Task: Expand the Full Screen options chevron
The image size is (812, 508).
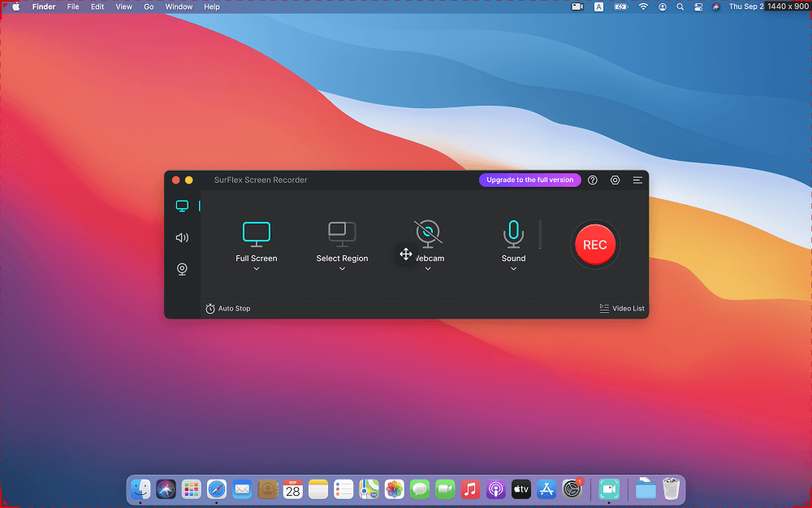Action: tap(257, 268)
